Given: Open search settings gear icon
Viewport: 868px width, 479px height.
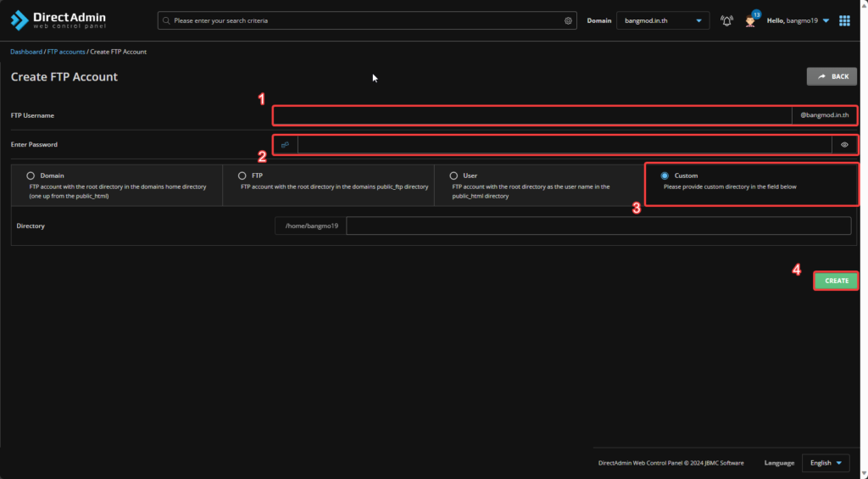Looking at the screenshot, I should coord(568,20).
